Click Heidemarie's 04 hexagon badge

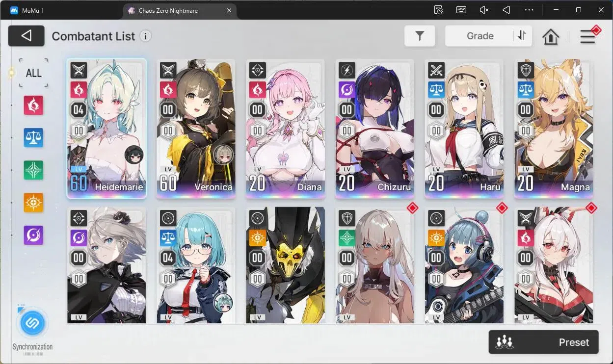(79, 109)
